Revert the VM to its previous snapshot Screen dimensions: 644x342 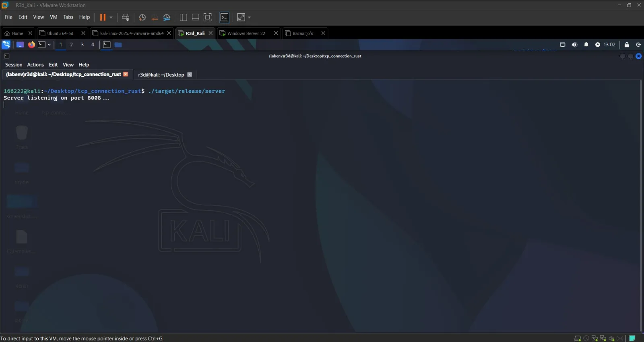coord(155,17)
